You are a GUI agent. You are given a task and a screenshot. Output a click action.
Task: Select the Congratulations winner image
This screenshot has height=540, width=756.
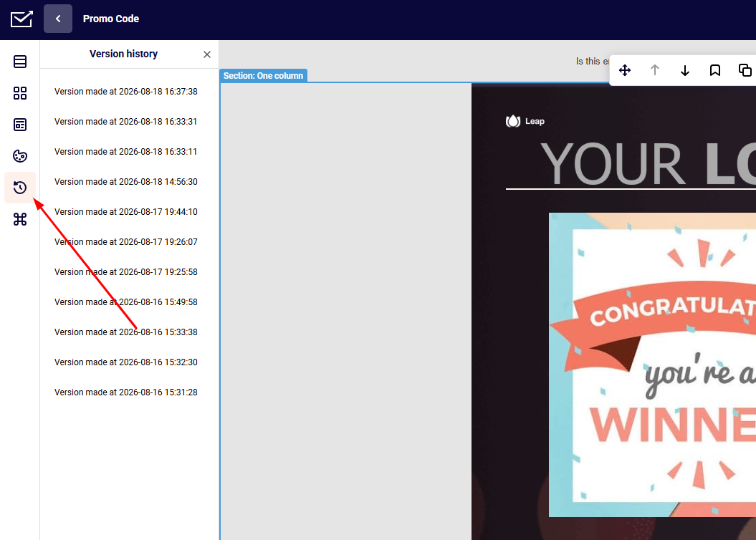[652, 365]
